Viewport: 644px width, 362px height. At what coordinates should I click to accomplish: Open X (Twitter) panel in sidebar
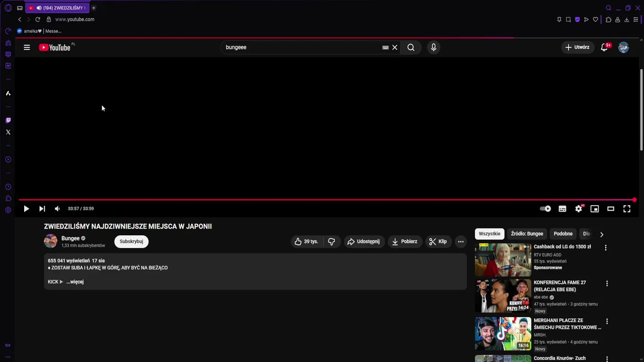coord(8,132)
